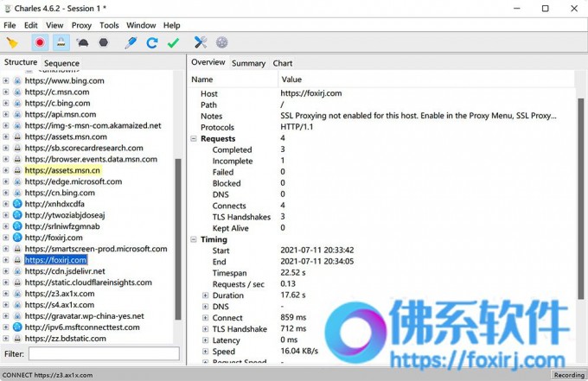
Task: Switch to the Sequence tab
Action: pyautogui.click(x=61, y=63)
